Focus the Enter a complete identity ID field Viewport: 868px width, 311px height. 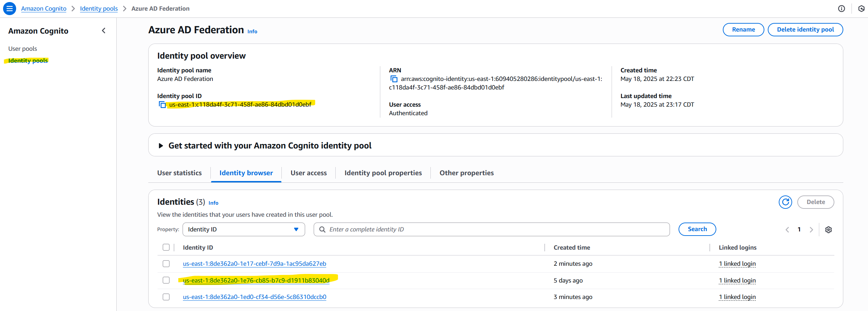[491, 229]
